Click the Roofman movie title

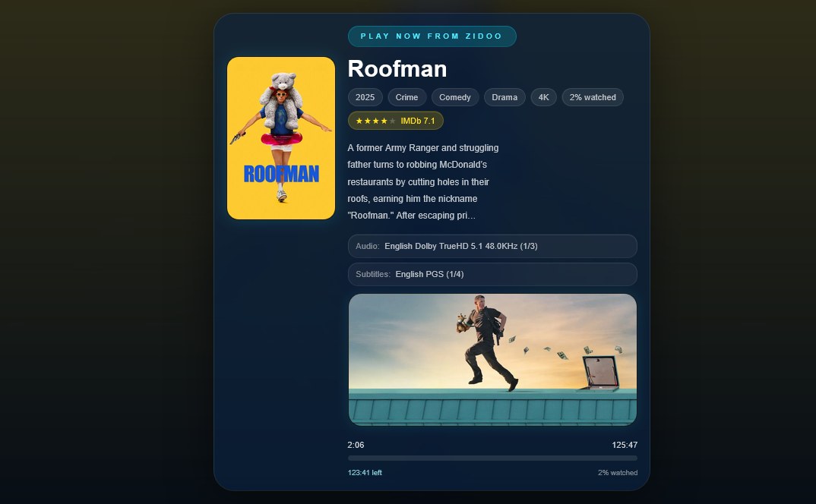397,68
